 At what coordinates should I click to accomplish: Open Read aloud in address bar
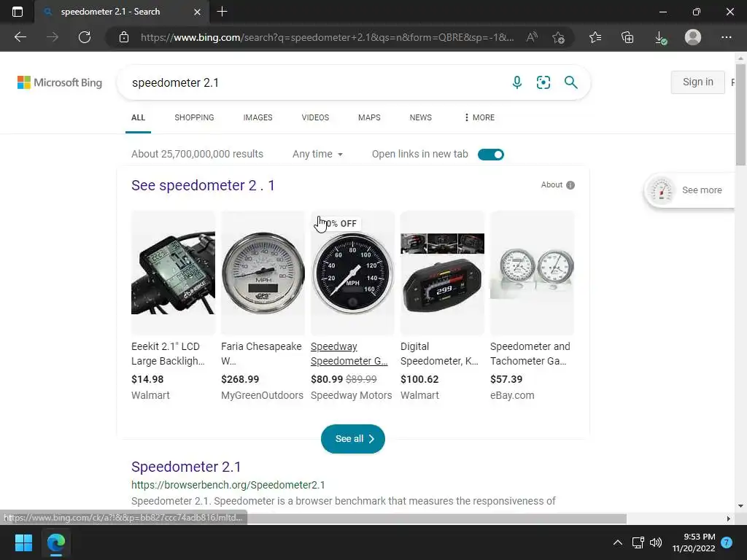click(x=532, y=37)
